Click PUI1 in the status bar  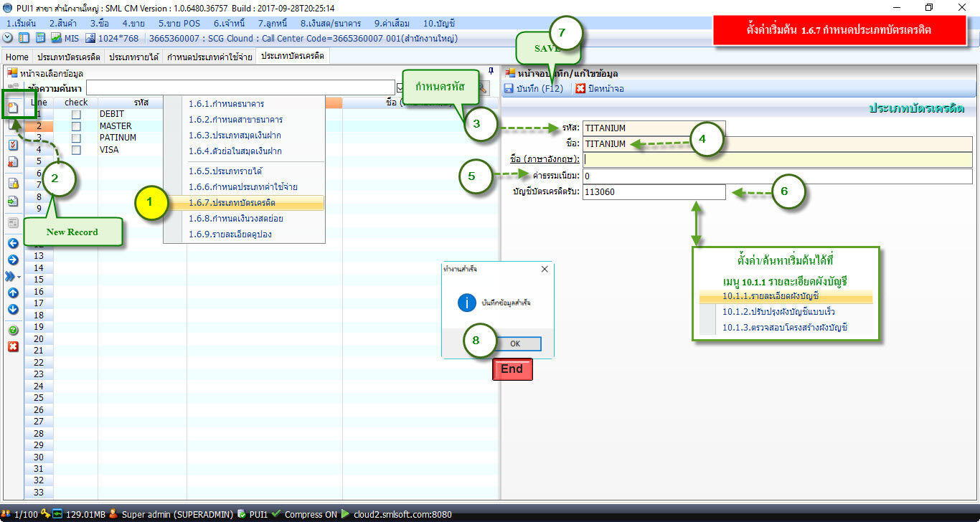click(258, 514)
